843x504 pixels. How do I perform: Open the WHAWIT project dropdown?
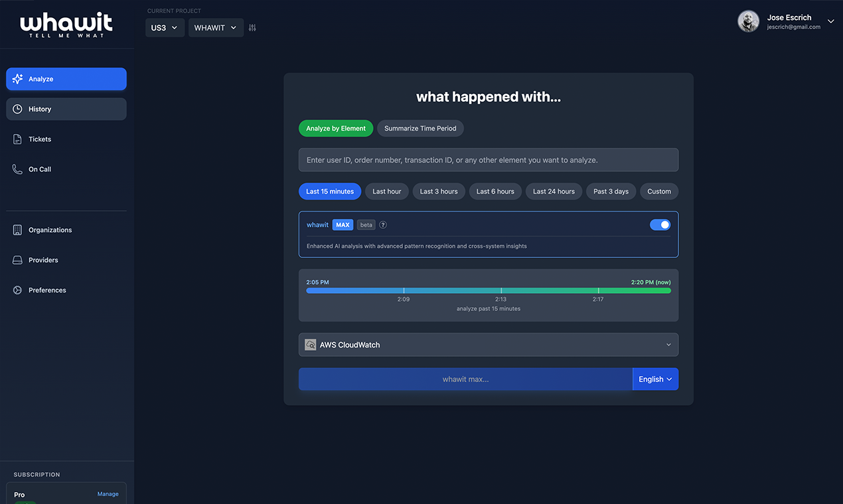tap(216, 28)
